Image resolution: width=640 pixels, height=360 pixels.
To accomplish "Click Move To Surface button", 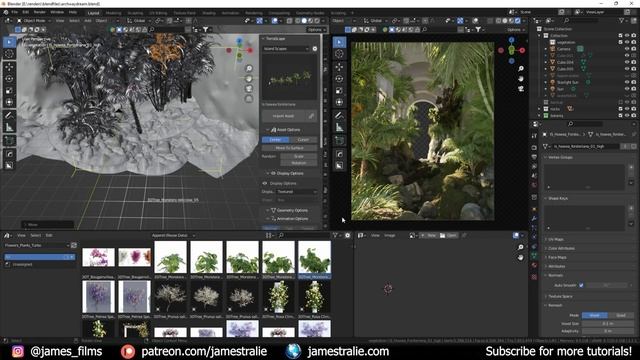I will point(289,148).
